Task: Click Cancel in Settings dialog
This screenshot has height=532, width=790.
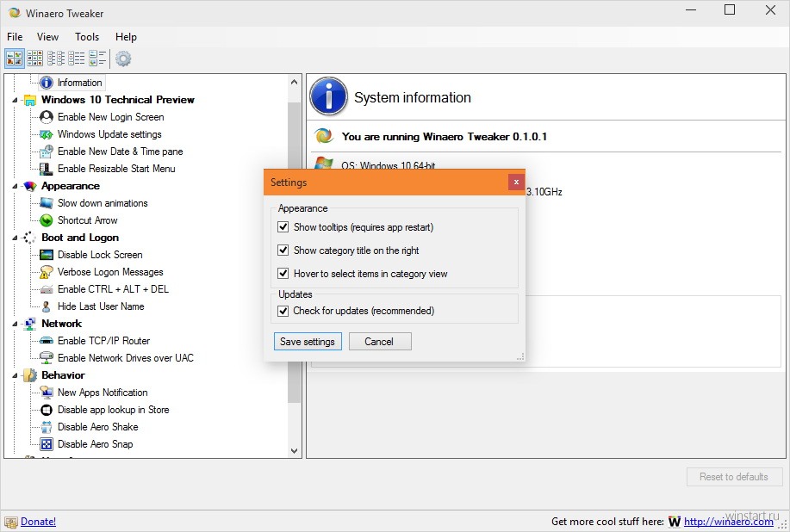Action: point(380,341)
